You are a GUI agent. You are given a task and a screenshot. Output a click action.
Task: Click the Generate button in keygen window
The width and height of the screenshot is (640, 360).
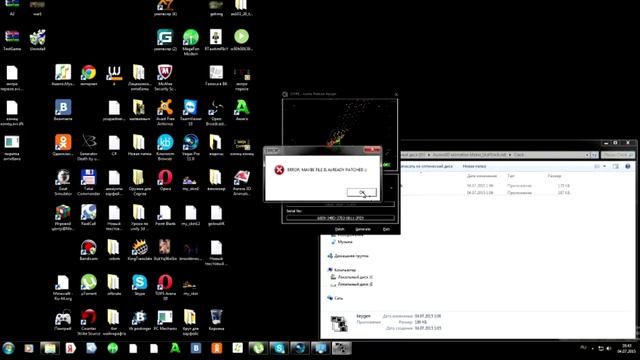click(x=363, y=229)
